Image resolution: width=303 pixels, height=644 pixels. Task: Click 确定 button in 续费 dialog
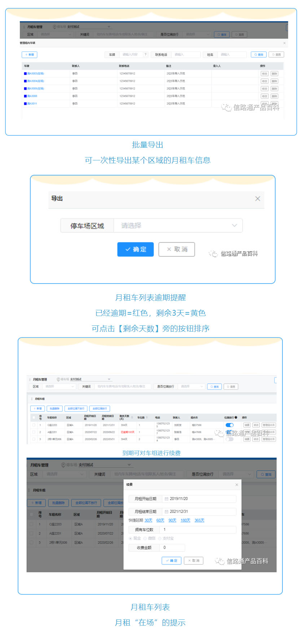click(x=171, y=561)
